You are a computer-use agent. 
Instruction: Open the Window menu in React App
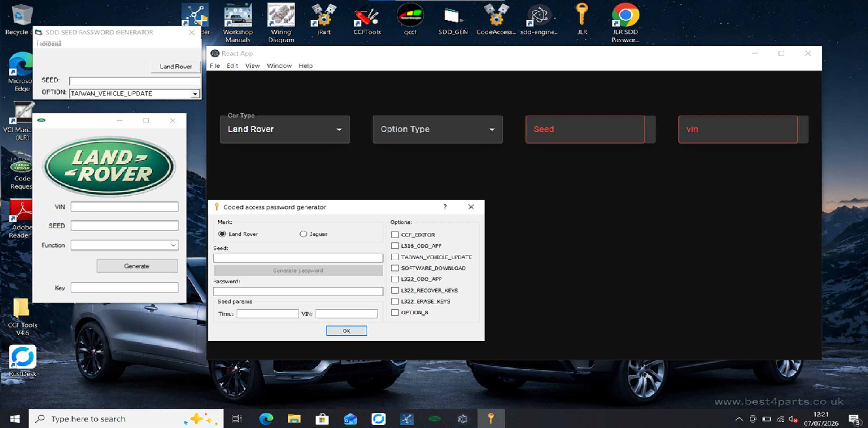pyautogui.click(x=279, y=66)
